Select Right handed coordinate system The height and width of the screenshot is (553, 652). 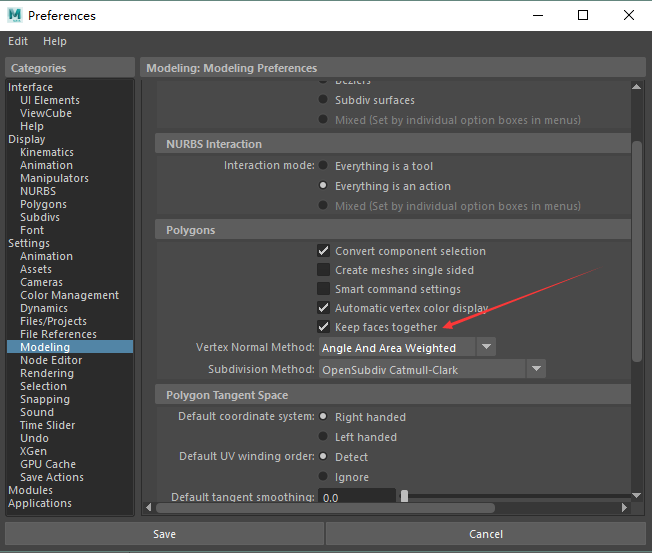point(323,417)
